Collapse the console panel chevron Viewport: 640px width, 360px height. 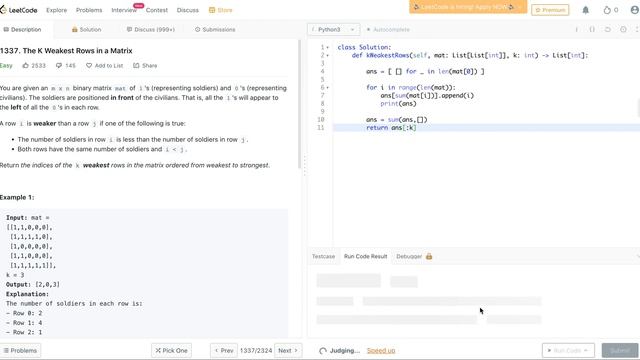click(638, 256)
